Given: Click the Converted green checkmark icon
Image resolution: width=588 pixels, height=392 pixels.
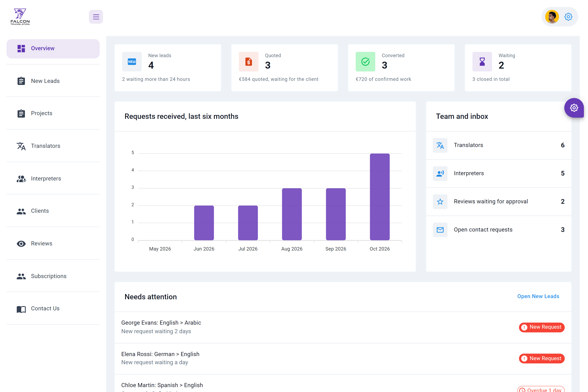Looking at the screenshot, I should point(365,61).
